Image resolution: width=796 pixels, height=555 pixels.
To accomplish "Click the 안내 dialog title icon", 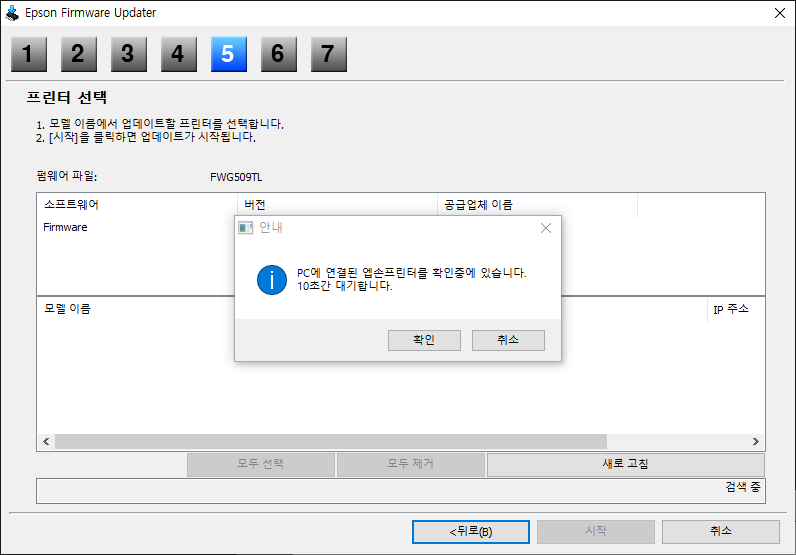I will point(246,228).
